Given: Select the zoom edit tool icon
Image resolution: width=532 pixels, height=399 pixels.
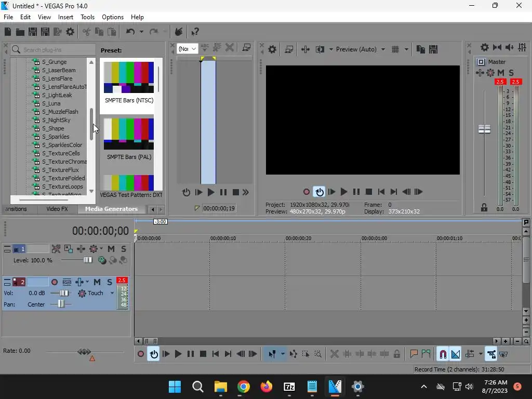Looking at the screenshot, I should 318,354.
